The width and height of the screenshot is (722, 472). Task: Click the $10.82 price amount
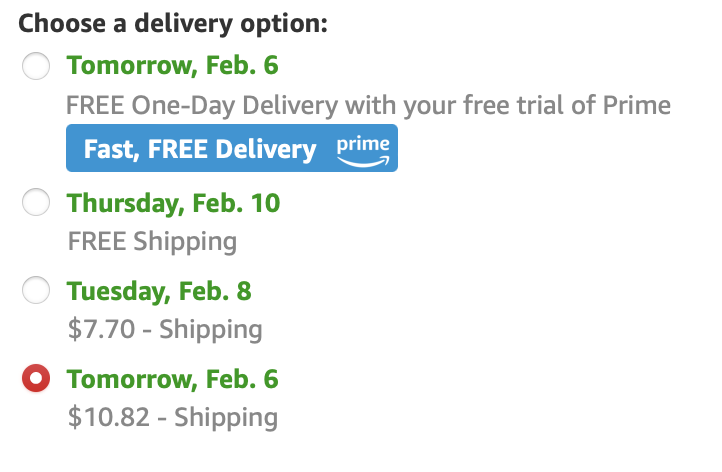click(x=106, y=417)
